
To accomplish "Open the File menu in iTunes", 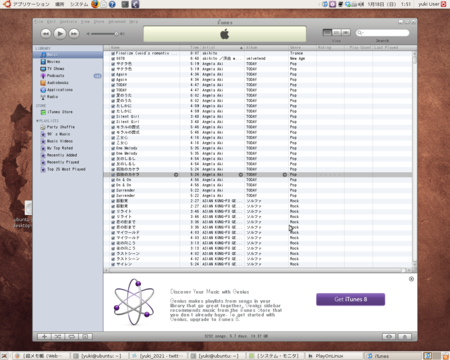I will [39, 22].
